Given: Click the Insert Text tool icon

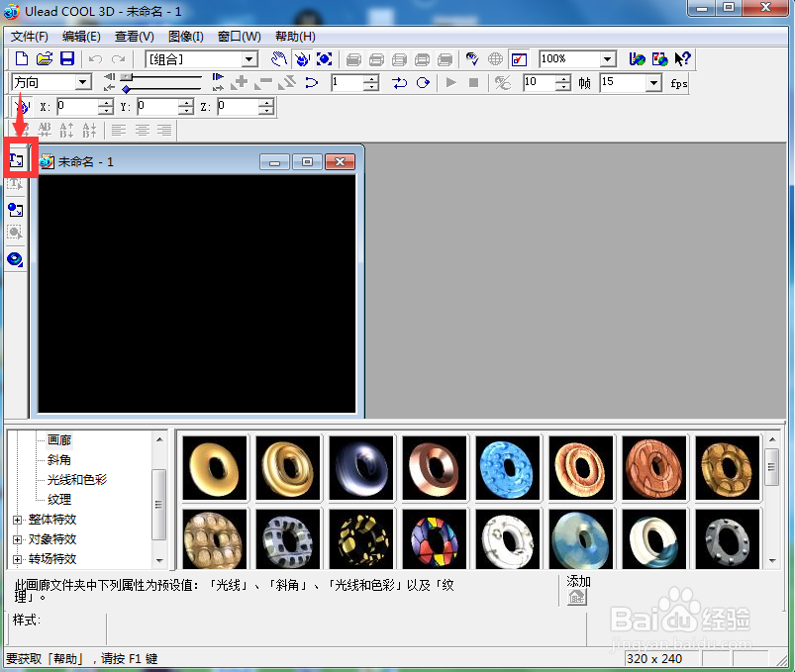Looking at the screenshot, I should pos(16,160).
